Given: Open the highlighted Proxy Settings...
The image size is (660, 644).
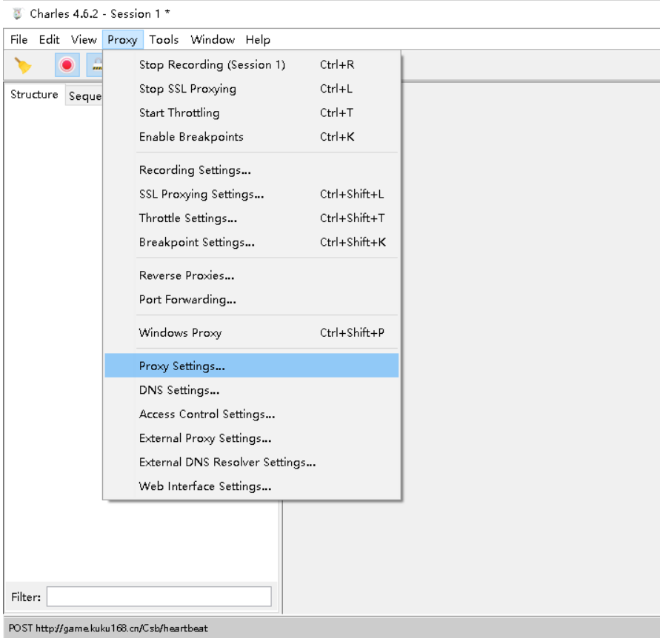Looking at the screenshot, I should 252,366.
